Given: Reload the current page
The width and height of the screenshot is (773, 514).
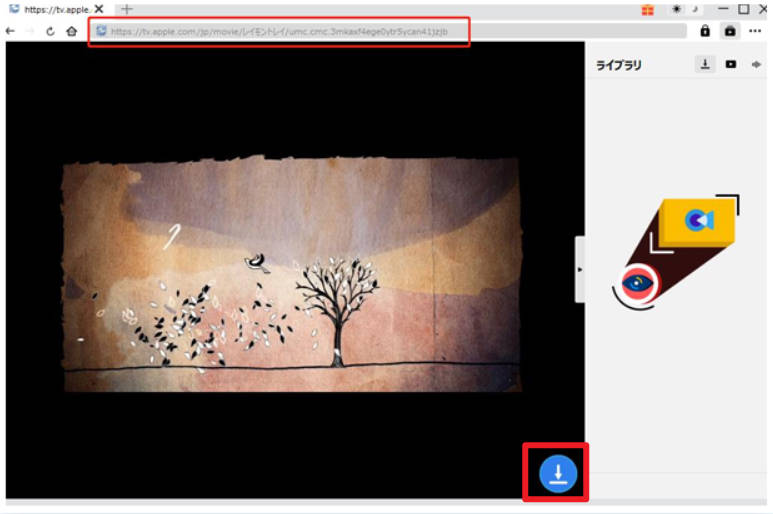Looking at the screenshot, I should click(50, 31).
